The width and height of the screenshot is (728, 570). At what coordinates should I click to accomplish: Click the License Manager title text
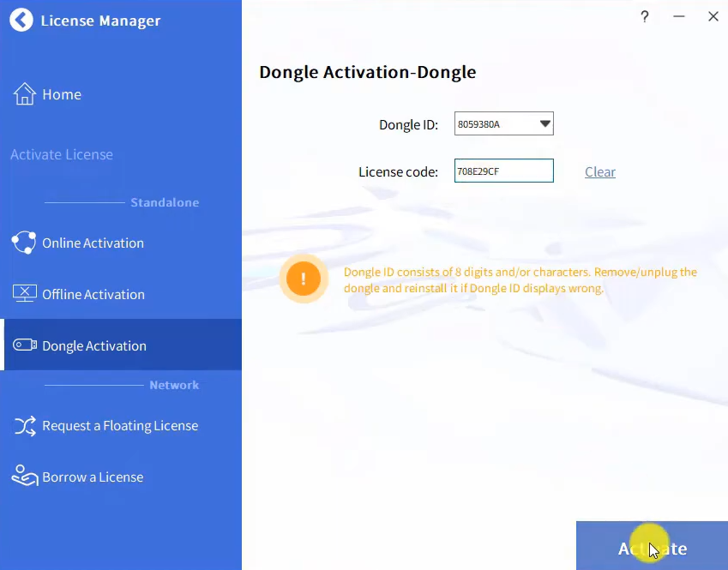(x=100, y=21)
